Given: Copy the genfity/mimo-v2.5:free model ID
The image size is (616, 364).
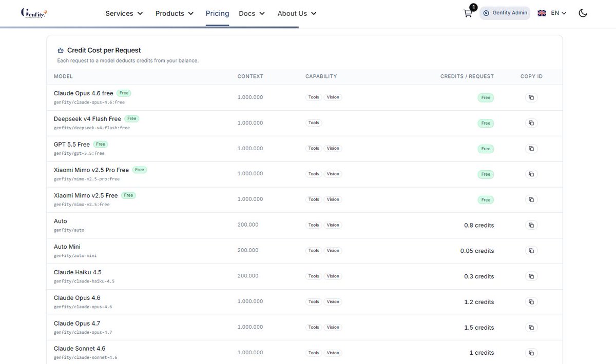Looking at the screenshot, I should tap(531, 199).
